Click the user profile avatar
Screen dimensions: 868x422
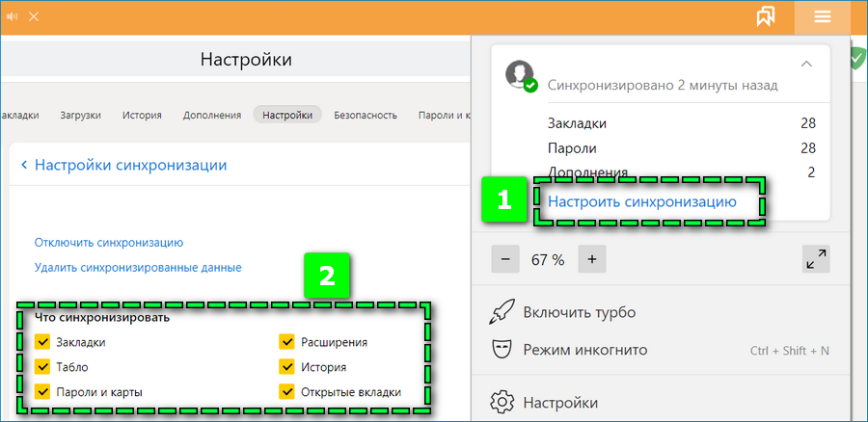(x=520, y=75)
